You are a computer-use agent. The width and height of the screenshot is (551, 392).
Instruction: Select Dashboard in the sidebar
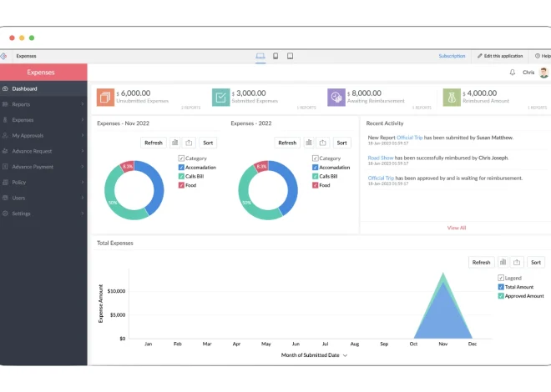click(x=43, y=88)
